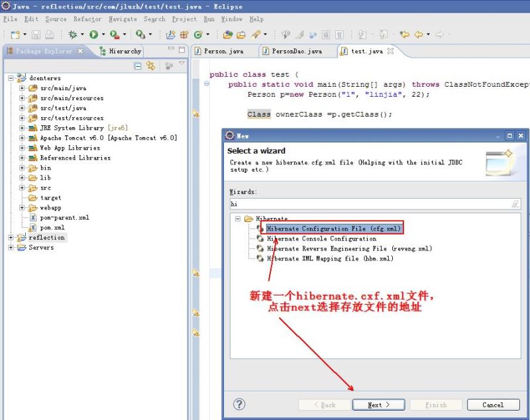Click the New file toolbar icon
Image resolution: width=530 pixels, height=420 pixels.
pos(15,34)
